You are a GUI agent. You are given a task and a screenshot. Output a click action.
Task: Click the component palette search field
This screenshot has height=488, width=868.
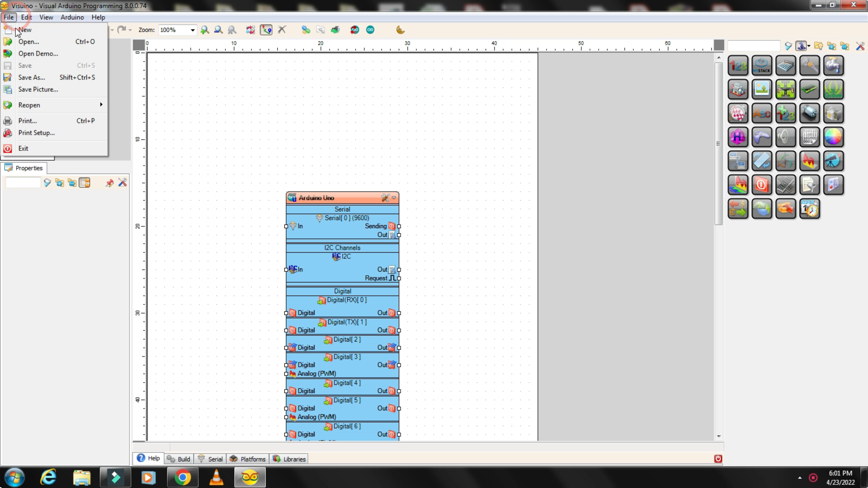(x=754, y=46)
